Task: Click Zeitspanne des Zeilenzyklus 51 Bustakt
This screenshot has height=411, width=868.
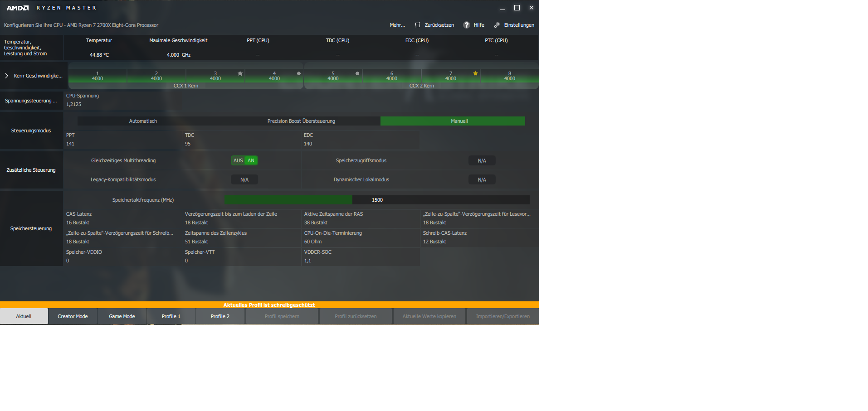Action: (196, 242)
